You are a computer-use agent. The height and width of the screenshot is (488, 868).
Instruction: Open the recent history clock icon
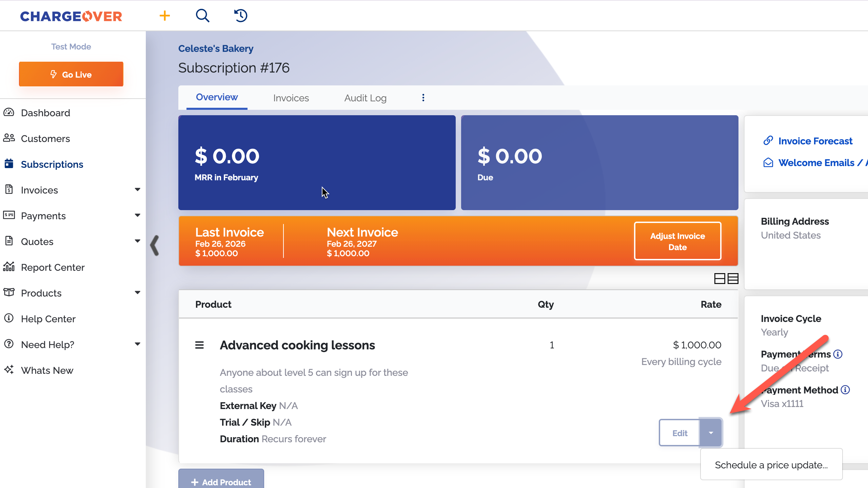(241, 16)
